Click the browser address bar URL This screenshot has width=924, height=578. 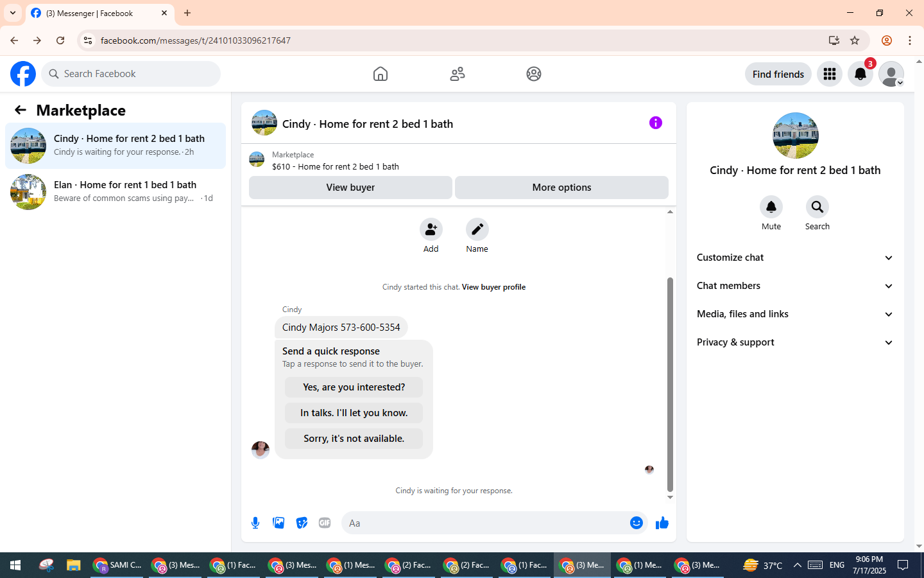click(196, 40)
